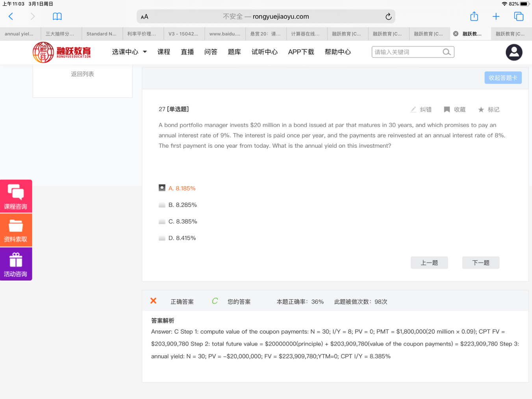Reload the page with the refresh icon

pyautogui.click(x=388, y=17)
